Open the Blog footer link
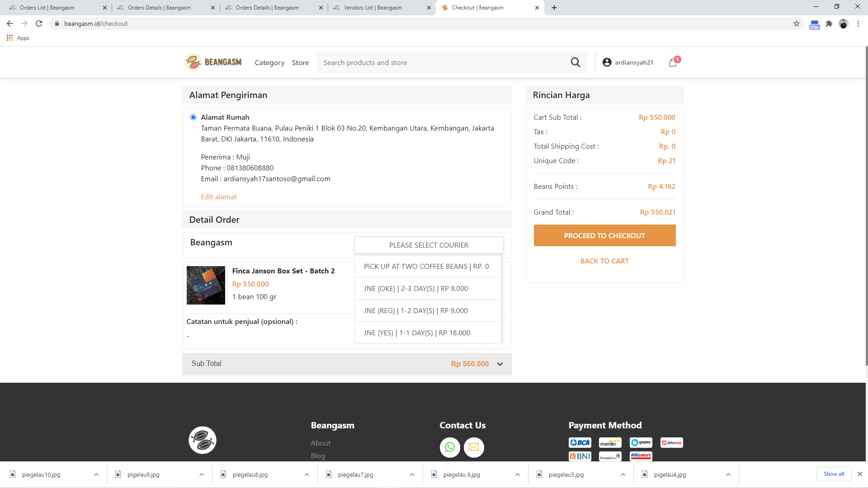 point(318,455)
